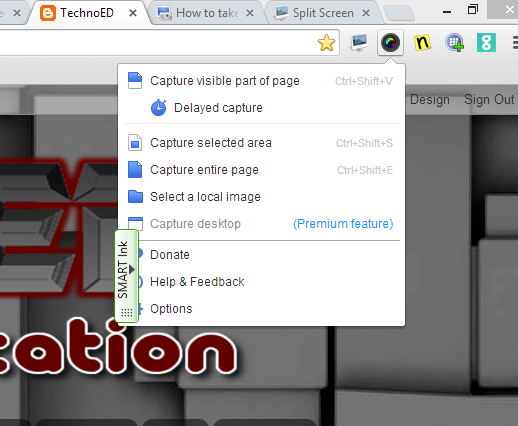Open the Chrome menu hamburger icon
Image resolution: width=518 pixels, height=426 pixels.
[515, 43]
